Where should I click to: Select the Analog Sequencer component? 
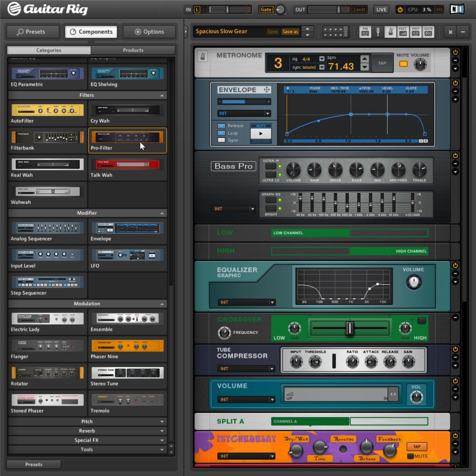48,231
